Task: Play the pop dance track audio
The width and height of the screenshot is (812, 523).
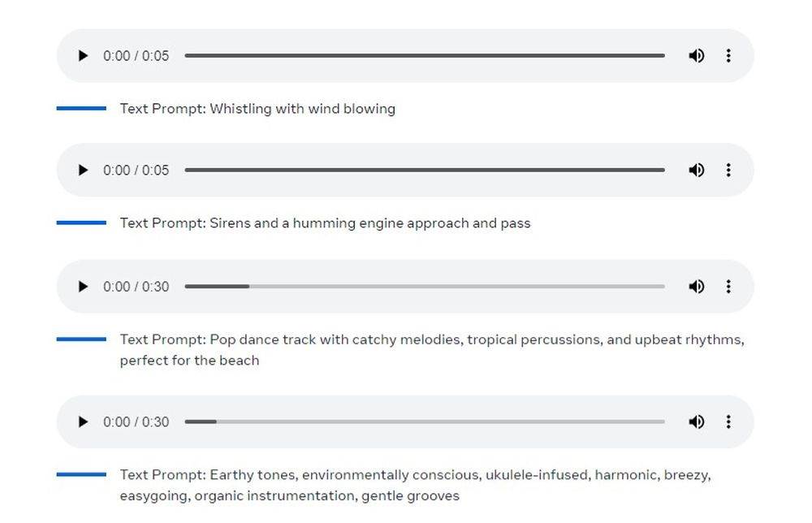Action: 82,287
